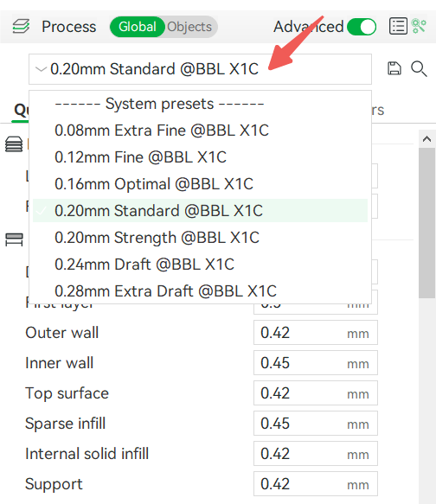
Task: Click the Outer wall width field
Action: (x=316, y=333)
